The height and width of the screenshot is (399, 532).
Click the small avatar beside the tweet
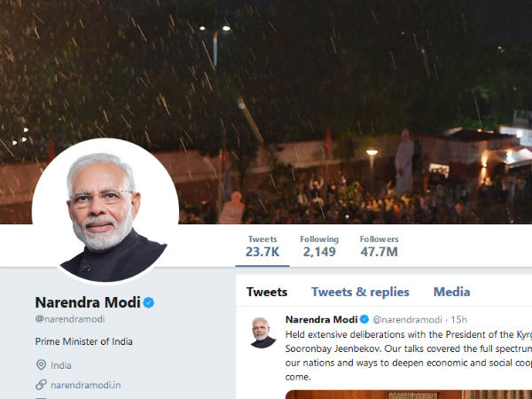[263, 332]
